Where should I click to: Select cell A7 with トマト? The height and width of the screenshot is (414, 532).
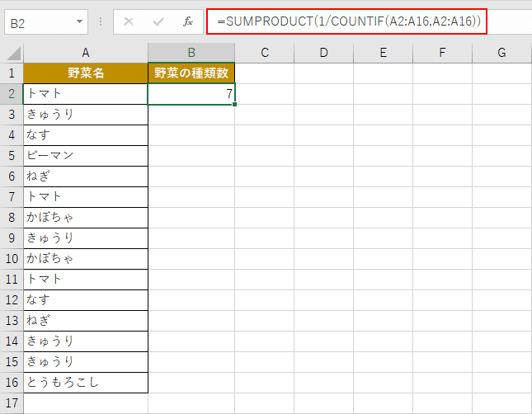pos(86,197)
